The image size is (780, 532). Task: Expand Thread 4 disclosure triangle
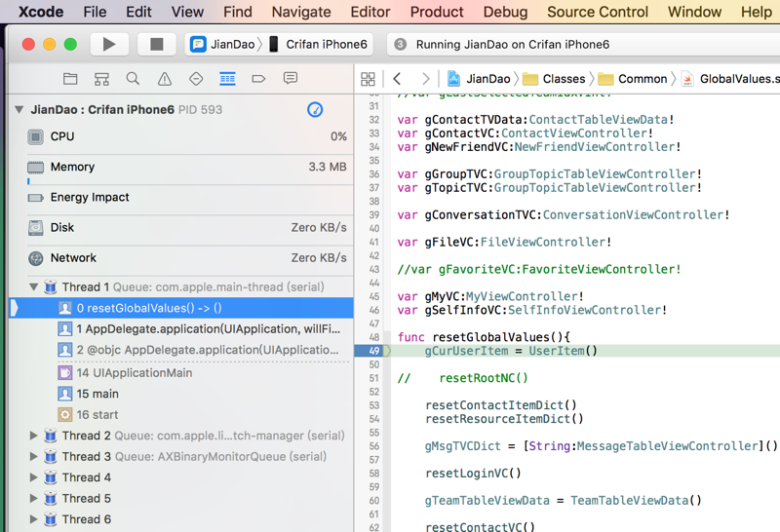pos(34,477)
